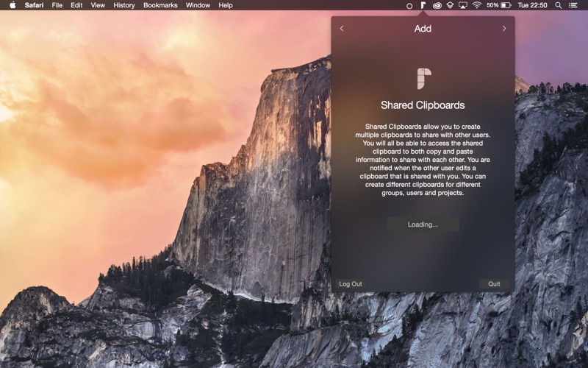Viewport: 588px width, 368px height.
Task: Go to next panel with right chevron
Action: pos(504,29)
